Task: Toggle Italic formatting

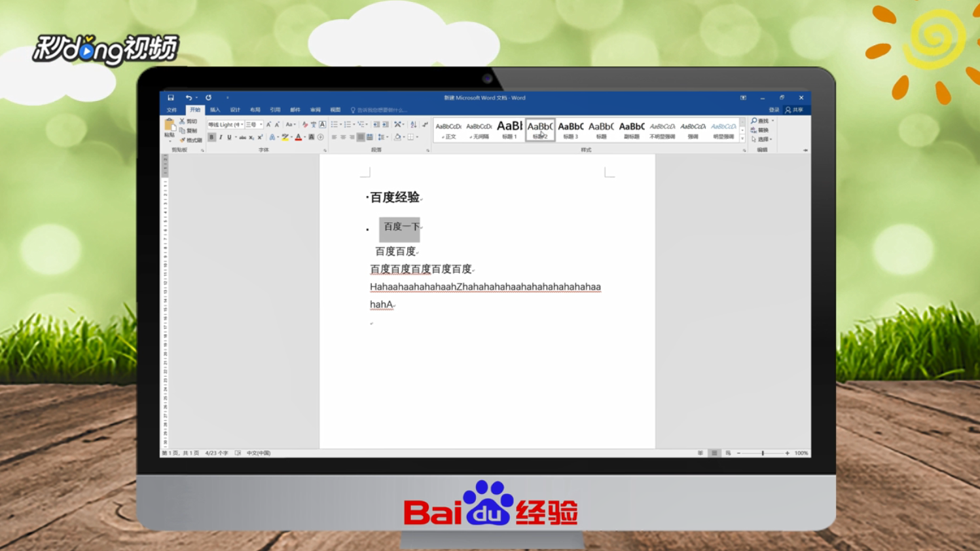Action: (x=221, y=137)
